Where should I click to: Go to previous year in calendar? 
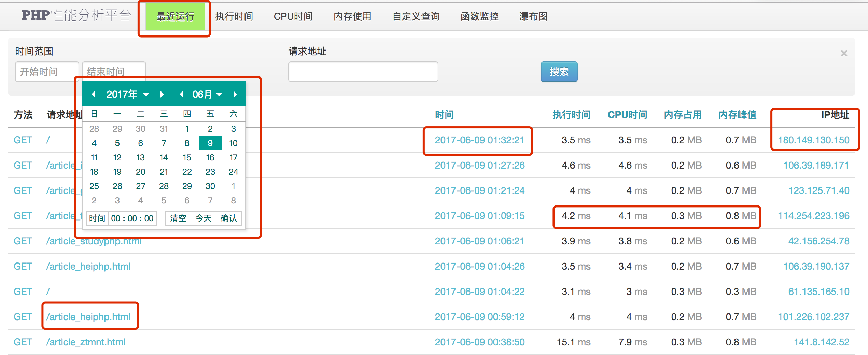[x=94, y=94]
